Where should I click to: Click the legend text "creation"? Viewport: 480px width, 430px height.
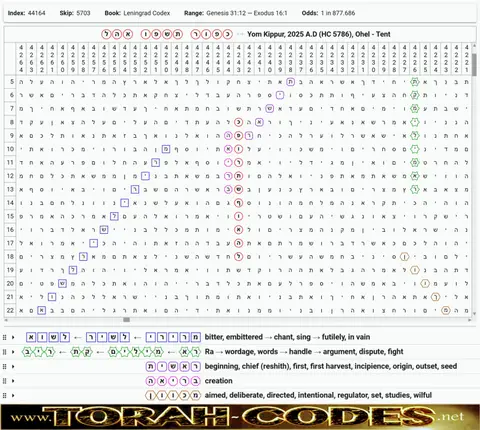[218, 381]
